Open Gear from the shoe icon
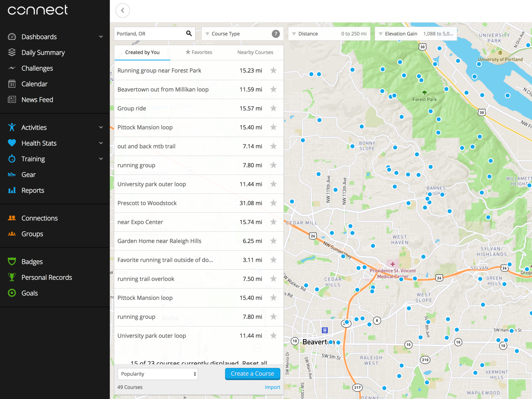This screenshot has width=532, height=399. click(12, 175)
